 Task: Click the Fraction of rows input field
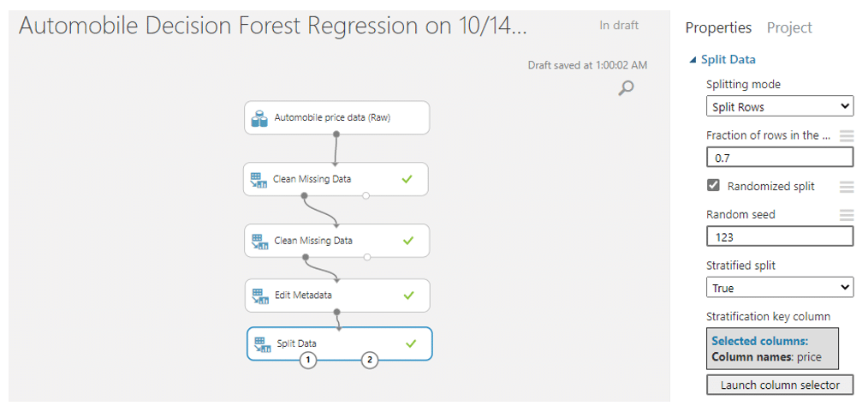pos(780,158)
